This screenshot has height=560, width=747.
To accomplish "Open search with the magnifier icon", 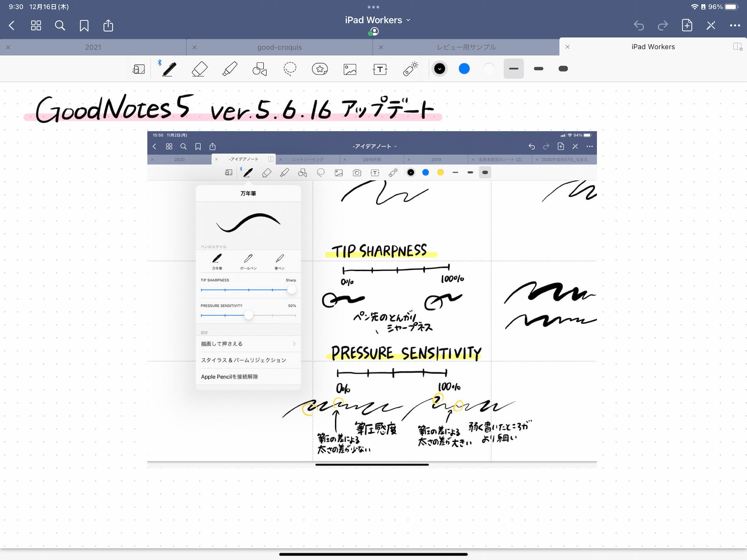I will (x=60, y=26).
